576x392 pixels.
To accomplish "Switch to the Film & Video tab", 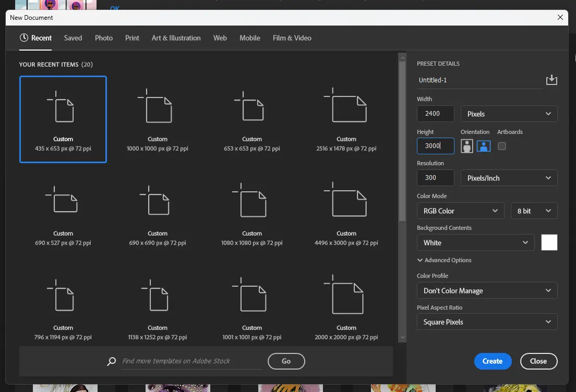I will click(x=292, y=38).
